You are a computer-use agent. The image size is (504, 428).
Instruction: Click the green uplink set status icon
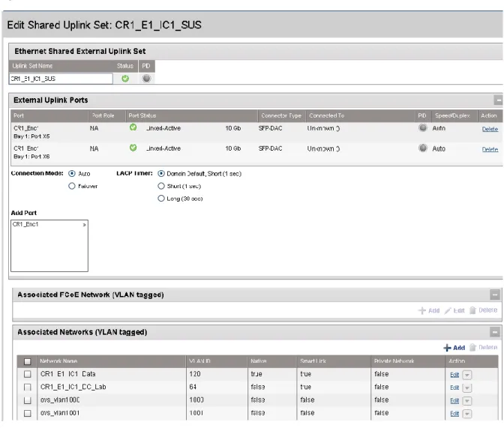click(125, 79)
